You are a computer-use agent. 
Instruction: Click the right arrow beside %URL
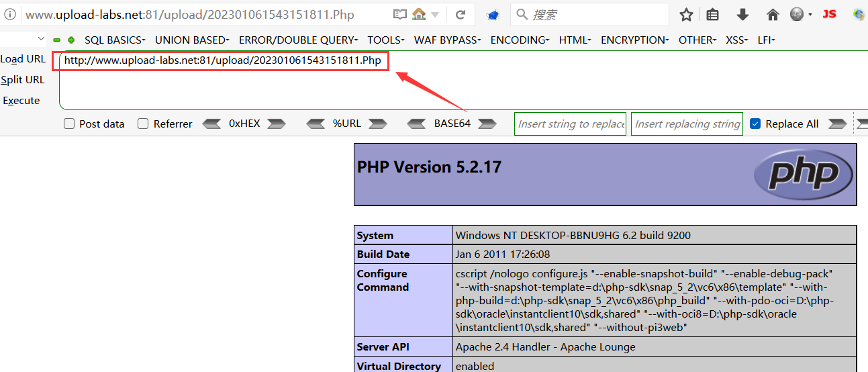(x=378, y=124)
